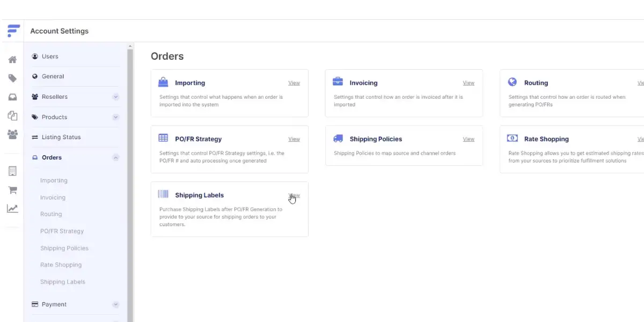The height and width of the screenshot is (322, 644).
Task: Click the Rate Shopping money icon
Action: (513, 138)
